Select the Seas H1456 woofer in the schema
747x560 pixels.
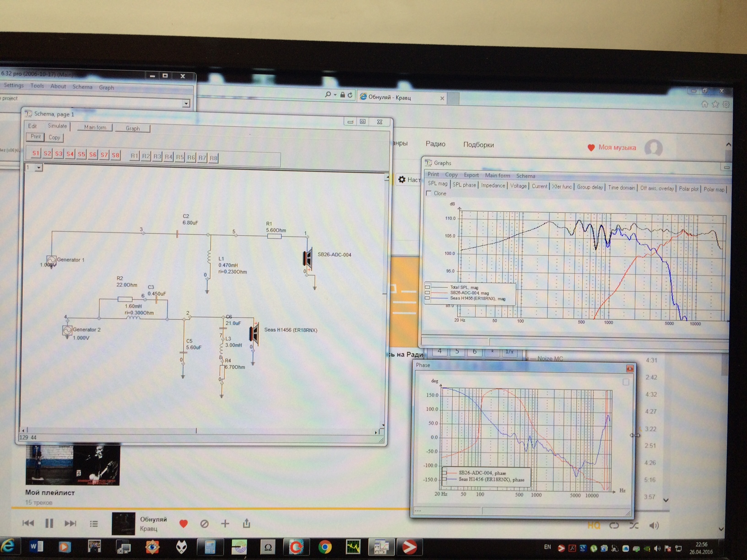(254, 333)
